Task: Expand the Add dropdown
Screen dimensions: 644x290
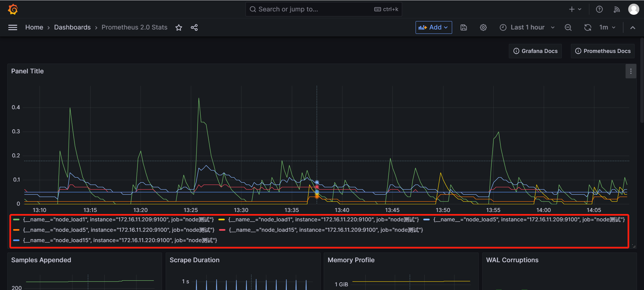Action: tap(433, 27)
